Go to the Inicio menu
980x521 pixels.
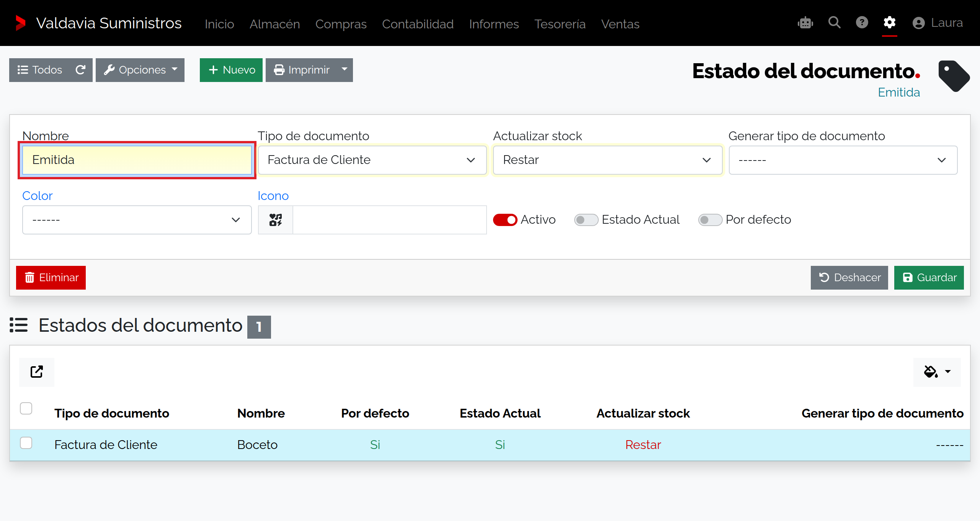(219, 24)
